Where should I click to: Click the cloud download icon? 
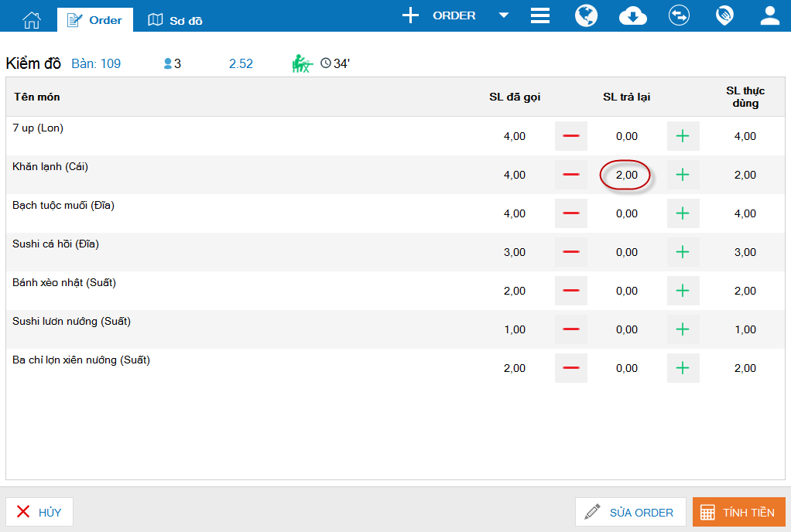[632, 15]
